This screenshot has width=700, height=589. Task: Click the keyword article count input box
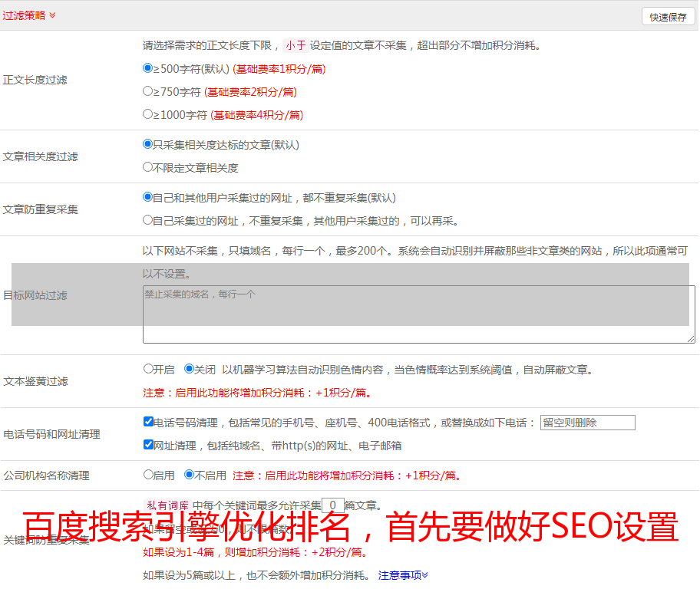pos(332,505)
